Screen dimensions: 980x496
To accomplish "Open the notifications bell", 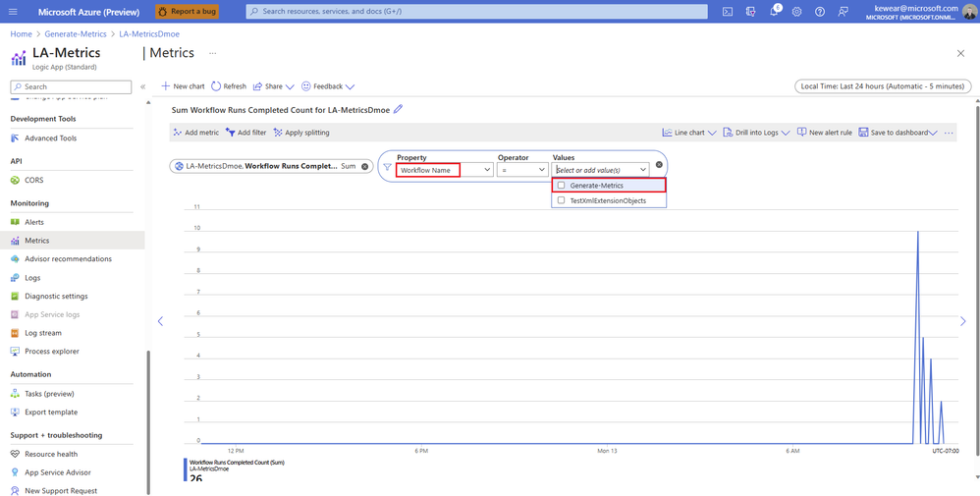I will click(774, 11).
